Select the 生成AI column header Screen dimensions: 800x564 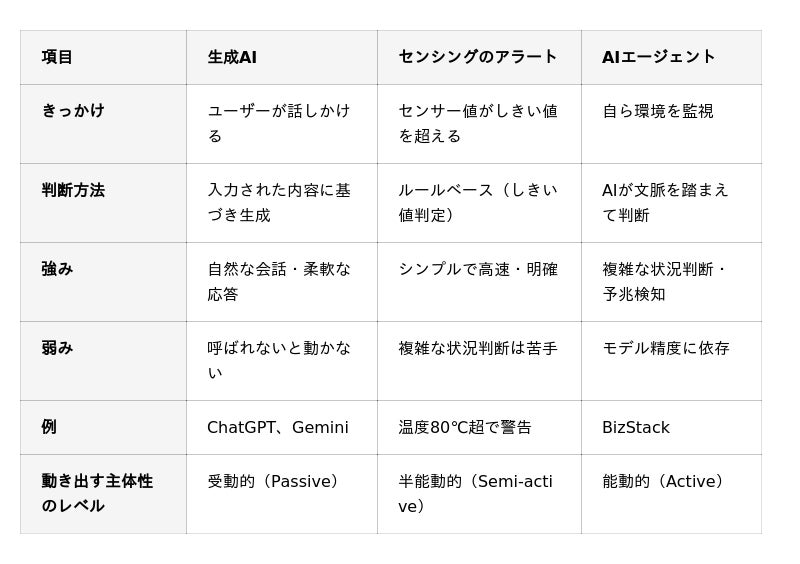point(282,57)
